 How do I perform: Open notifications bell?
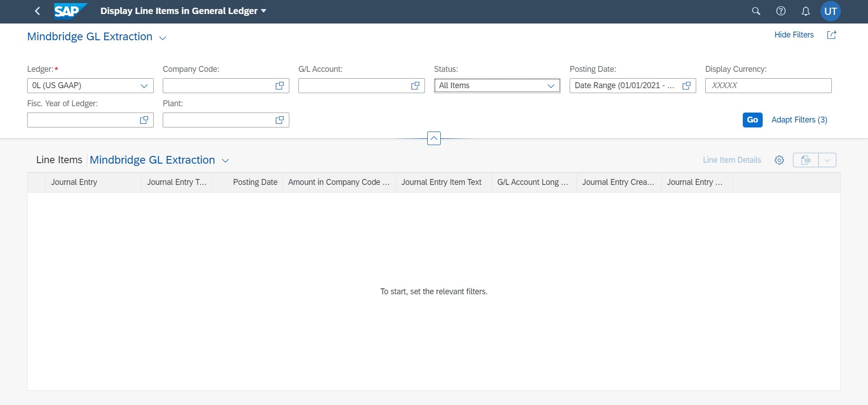(x=806, y=11)
